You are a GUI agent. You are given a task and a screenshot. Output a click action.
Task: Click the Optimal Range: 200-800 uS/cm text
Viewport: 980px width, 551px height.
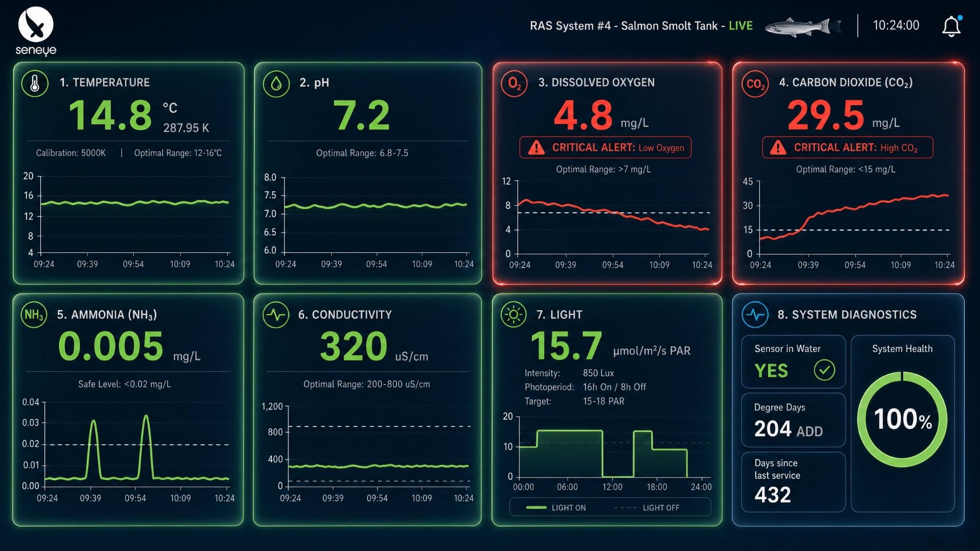[367, 384]
